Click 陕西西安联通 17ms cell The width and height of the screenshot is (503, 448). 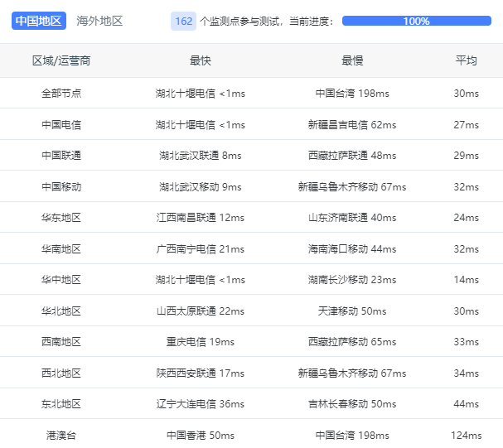pyautogui.click(x=201, y=373)
